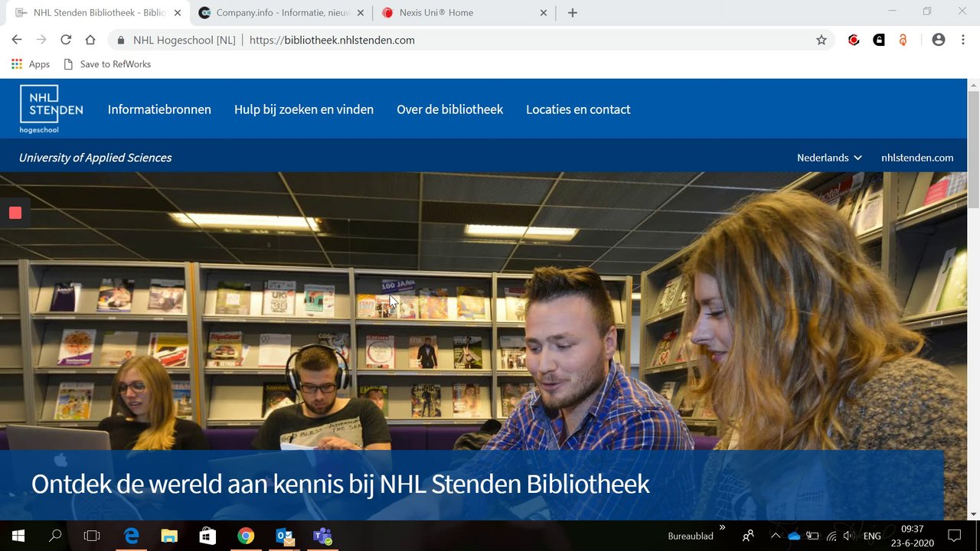Open the volume speaker tray icon
This screenshot has height=551, width=980.
click(x=849, y=536)
